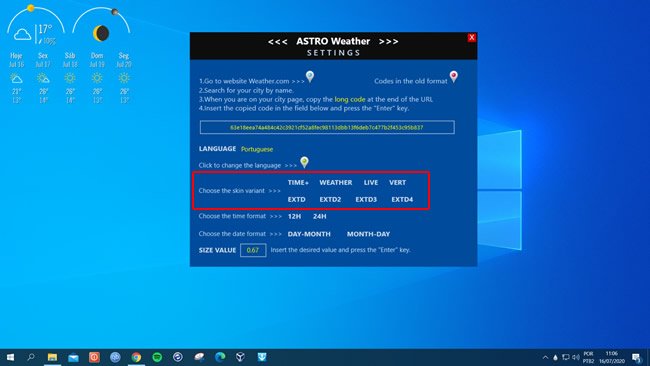Open the Mail app in the taskbar
650x366 pixels.
[x=73, y=357]
